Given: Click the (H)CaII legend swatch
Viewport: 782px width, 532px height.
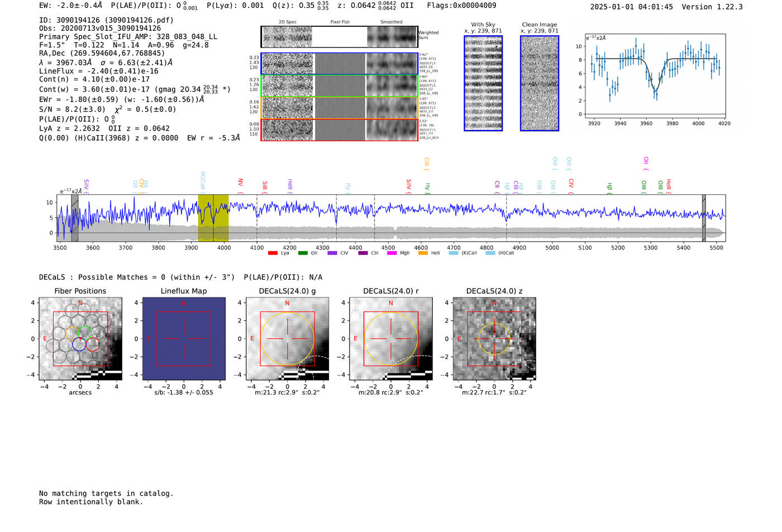Looking at the screenshot, I should coord(490,253).
